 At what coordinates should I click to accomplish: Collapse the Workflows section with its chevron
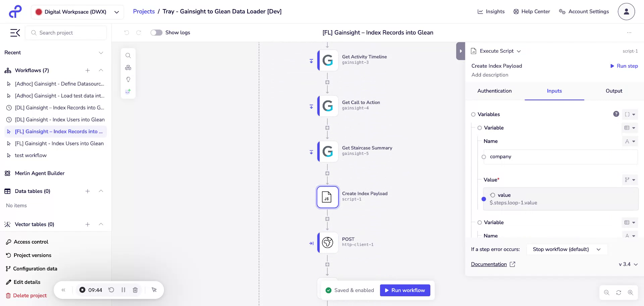tap(101, 70)
